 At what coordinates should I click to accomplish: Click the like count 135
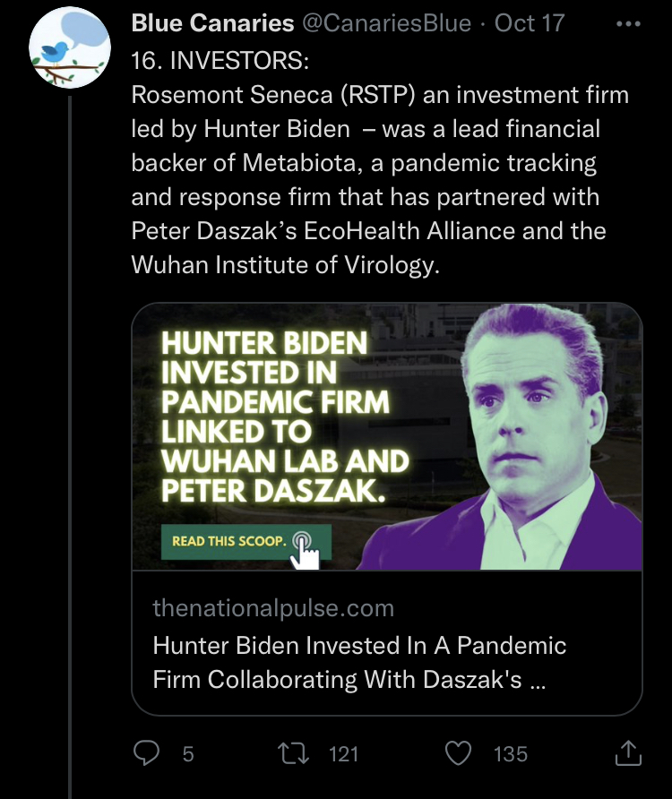511,754
